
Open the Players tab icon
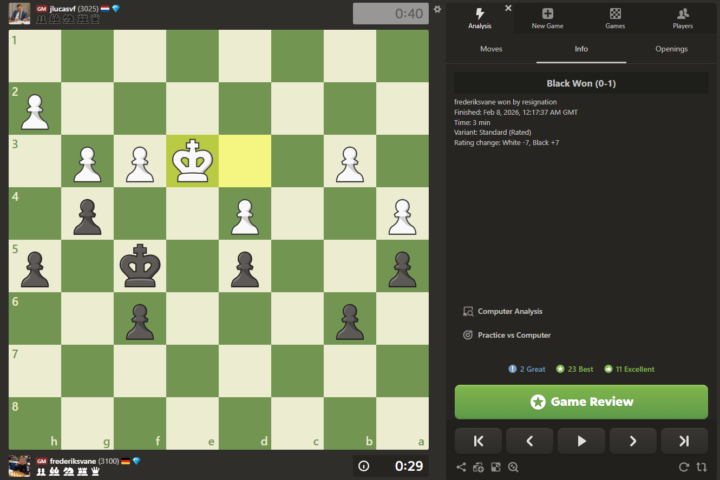(682, 18)
